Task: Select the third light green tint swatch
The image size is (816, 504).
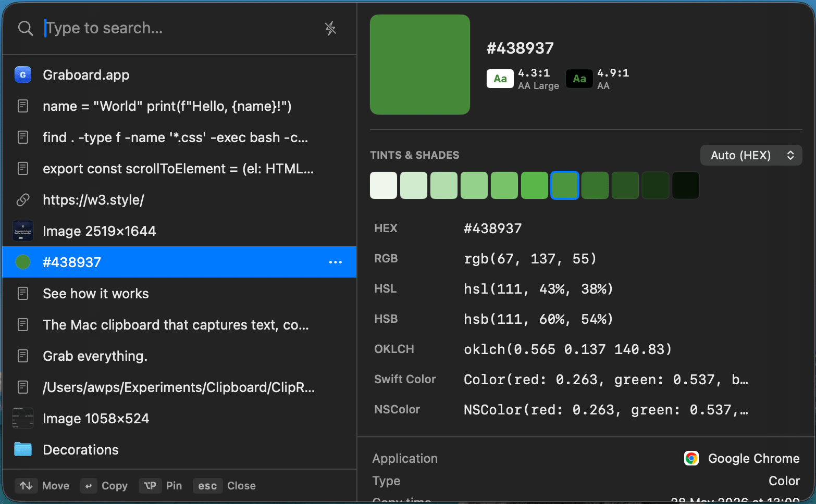Action: click(x=444, y=185)
